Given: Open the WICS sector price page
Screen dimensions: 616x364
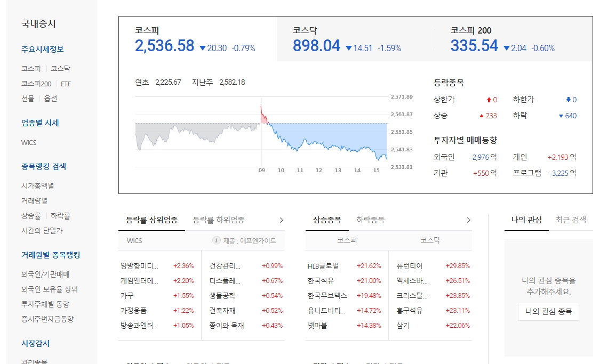Looking at the screenshot, I should 28,142.
